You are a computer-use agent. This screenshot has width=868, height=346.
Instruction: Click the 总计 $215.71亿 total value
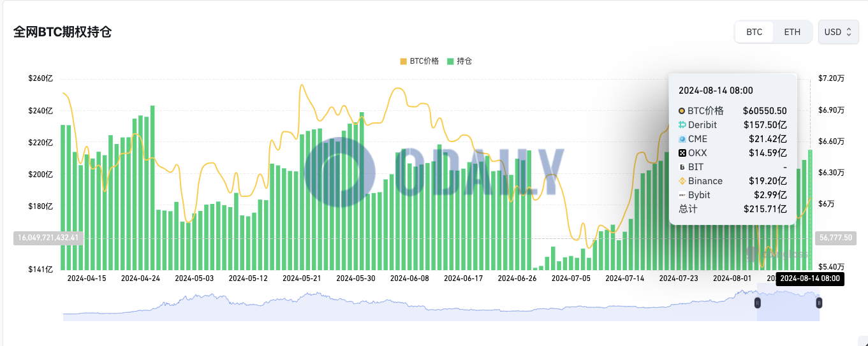click(x=765, y=209)
